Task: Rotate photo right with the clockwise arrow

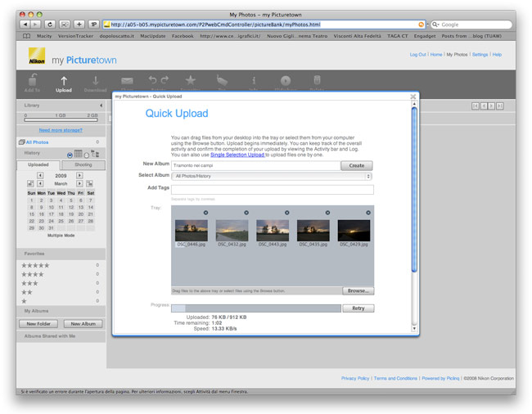Action: point(165,79)
